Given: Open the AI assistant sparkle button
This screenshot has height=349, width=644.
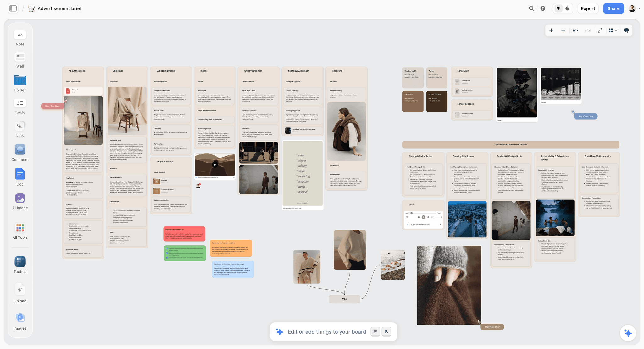Looking at the screenshot, I should [x=628, y=333].
